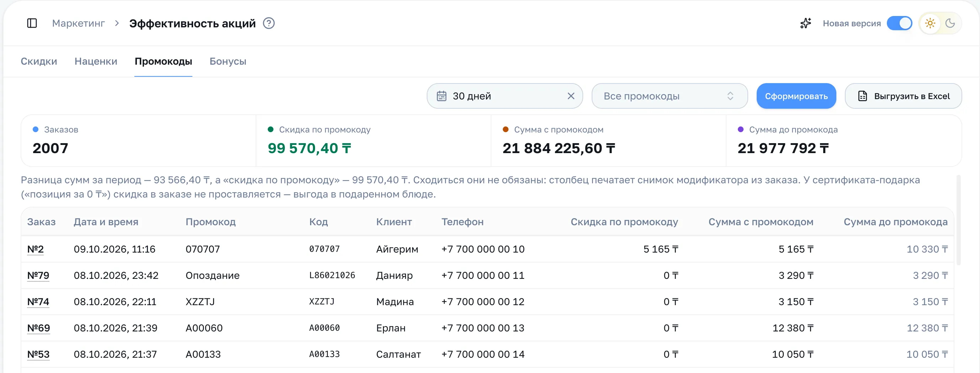Screen dimensions: 980x373
Task: Click the calendar icon in the period field
Action: click(x=441, y=96)
